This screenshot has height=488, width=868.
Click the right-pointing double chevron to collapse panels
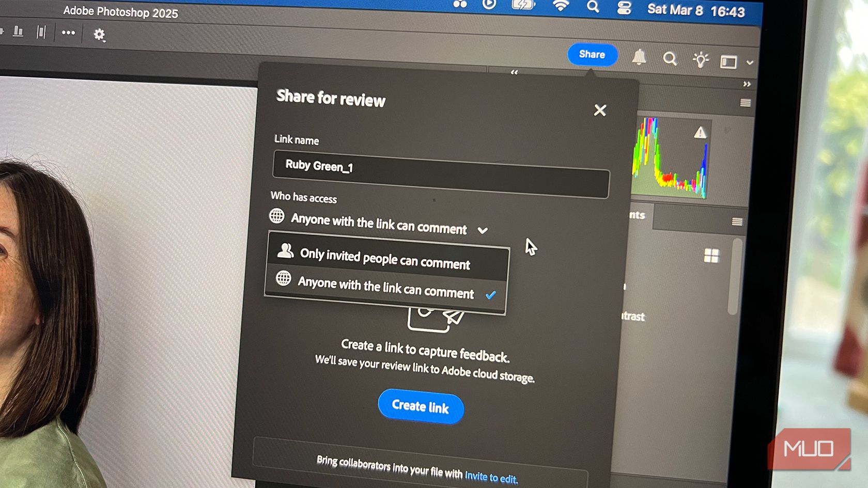coord(747,84)
